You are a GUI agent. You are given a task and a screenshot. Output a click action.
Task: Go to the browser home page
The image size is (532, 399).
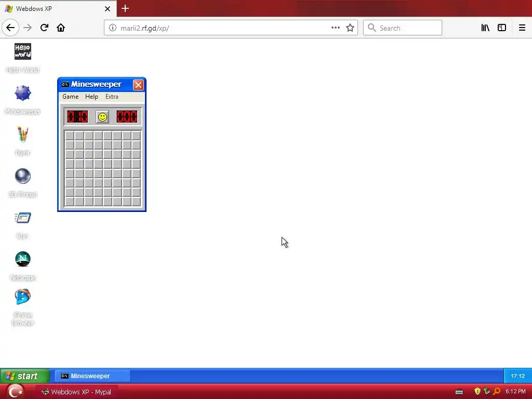[61, 28]
